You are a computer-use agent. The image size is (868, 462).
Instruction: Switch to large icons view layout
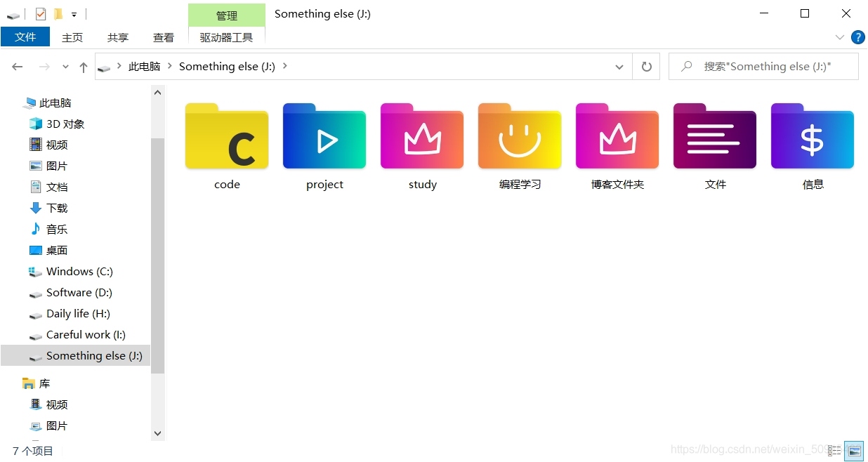pos(854,451)
